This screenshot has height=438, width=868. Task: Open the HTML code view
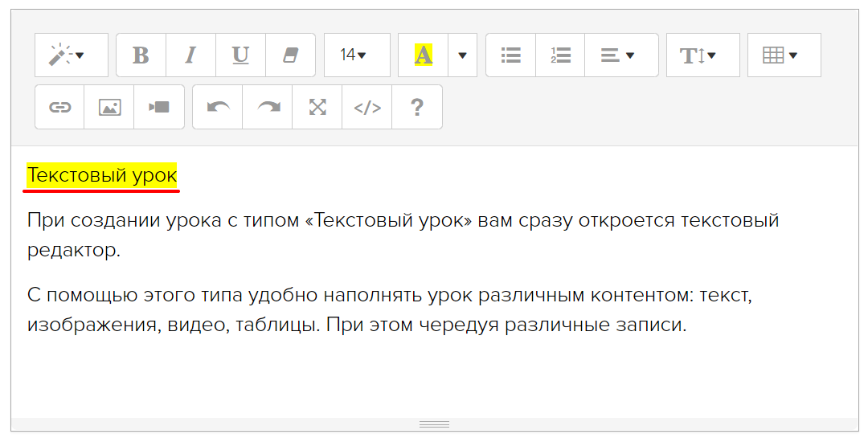pyautogui.click(x=367, y=107)
